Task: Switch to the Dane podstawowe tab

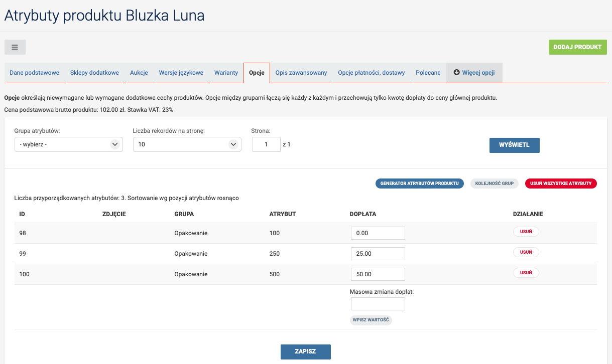Action: coord(35,73)
